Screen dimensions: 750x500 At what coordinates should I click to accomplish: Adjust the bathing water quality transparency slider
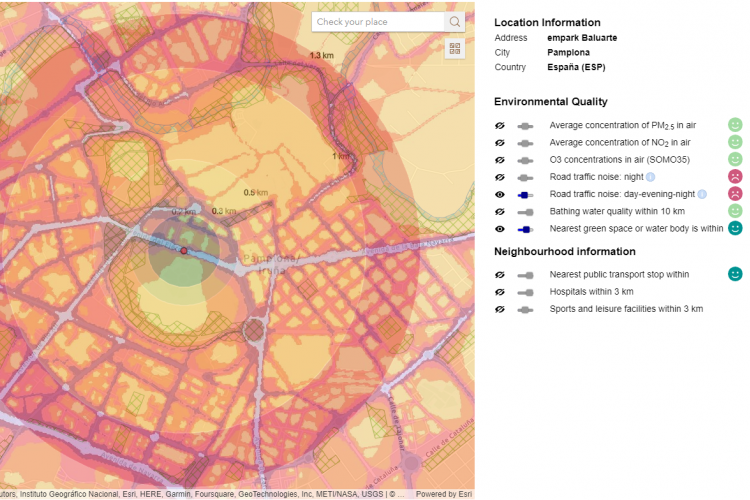tap(525, 212)
